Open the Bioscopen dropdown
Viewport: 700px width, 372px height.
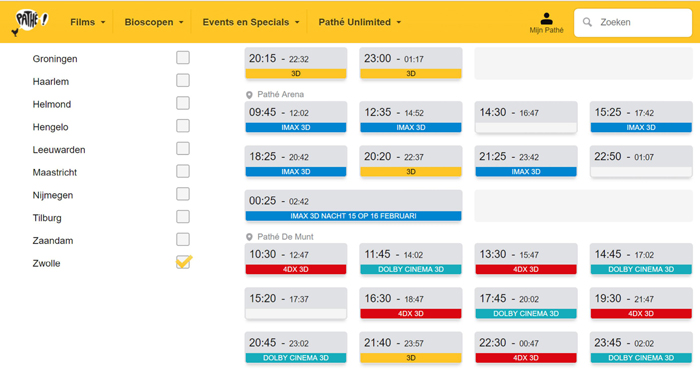(154, 22)
